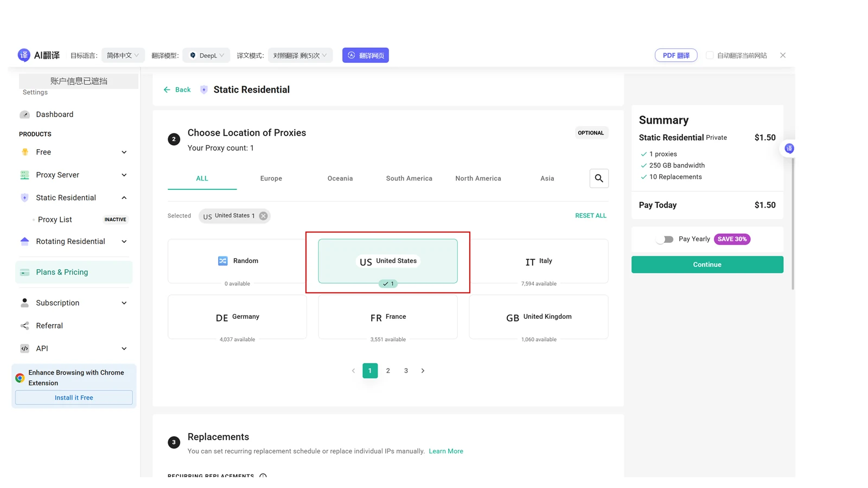
Task: Toggle the Pay Yearly switch
Action: pyautogui.click(x=665, y=239)
